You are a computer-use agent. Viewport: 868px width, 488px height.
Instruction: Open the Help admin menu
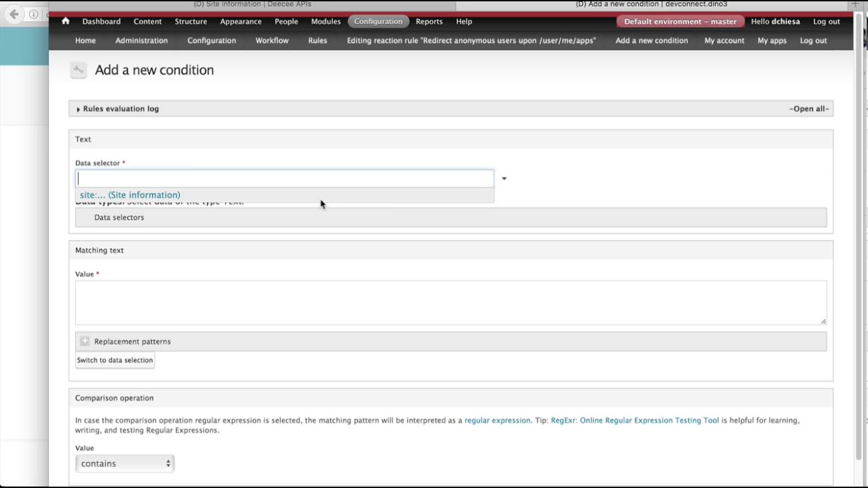(x=464, y=21)
